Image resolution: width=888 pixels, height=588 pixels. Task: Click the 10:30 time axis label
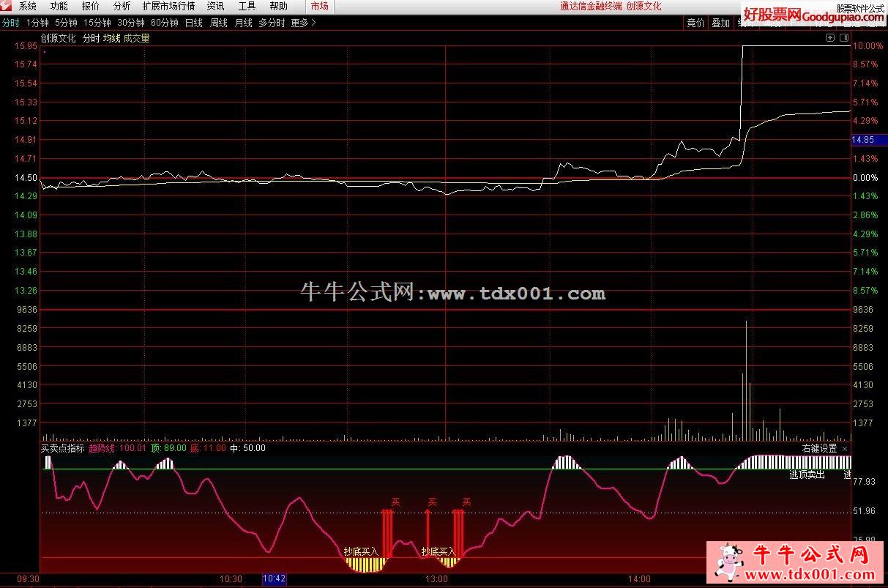point(231,579)
